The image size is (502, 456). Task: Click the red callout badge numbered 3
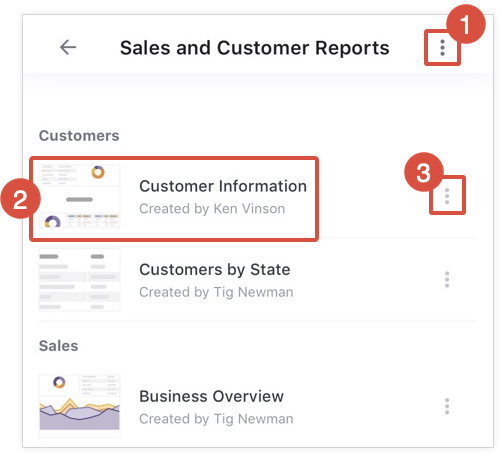click(424, 172)
